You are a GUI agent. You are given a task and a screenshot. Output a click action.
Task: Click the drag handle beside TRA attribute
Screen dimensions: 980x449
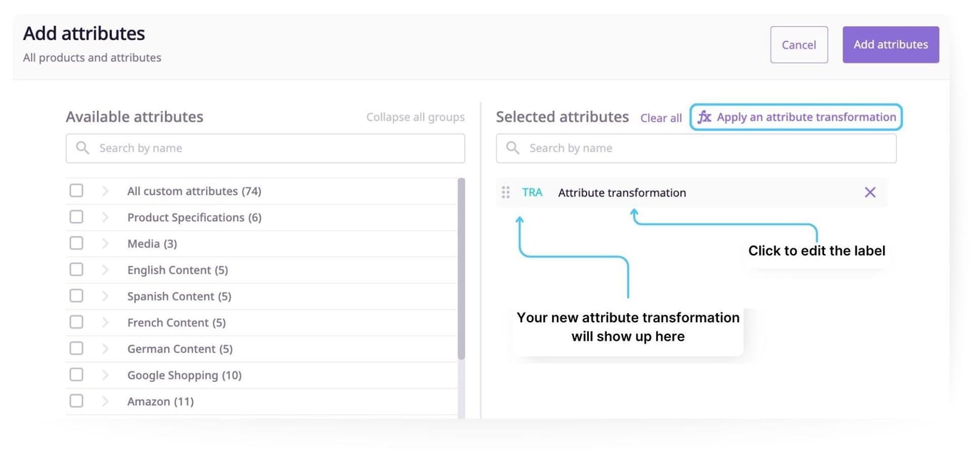[x=506, y=191]
